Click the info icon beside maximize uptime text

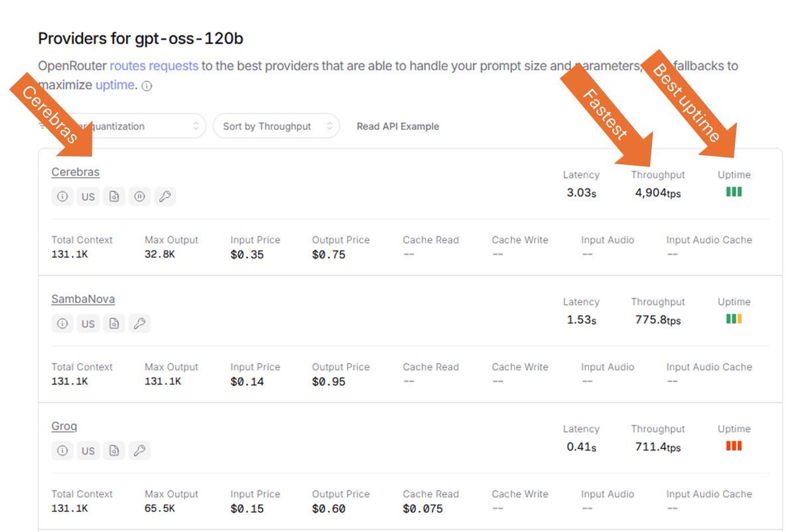(x=147, y=86)
